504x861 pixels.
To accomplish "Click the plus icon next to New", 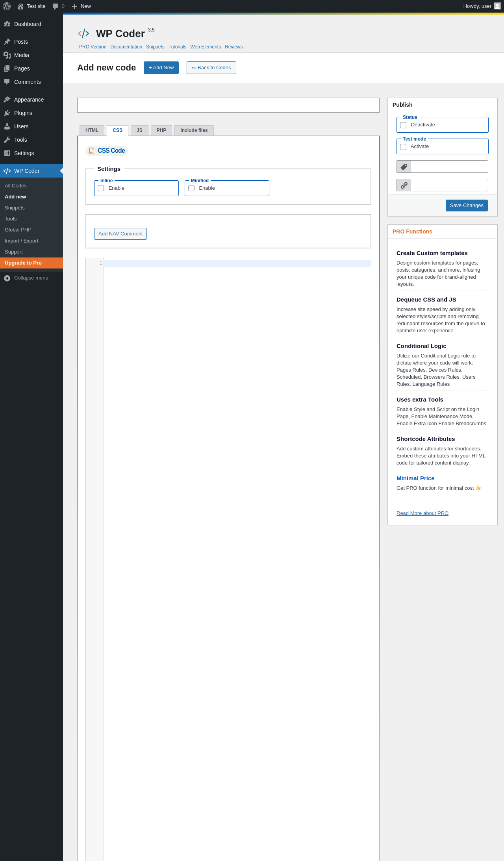I will pos(74,6).
